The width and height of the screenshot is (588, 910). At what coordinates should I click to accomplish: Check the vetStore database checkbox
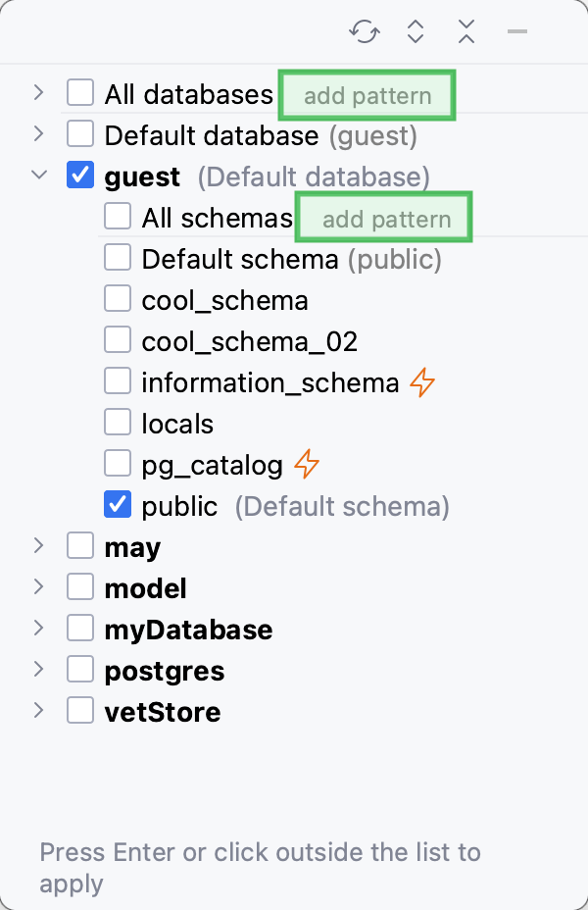[x=79, y=710]
